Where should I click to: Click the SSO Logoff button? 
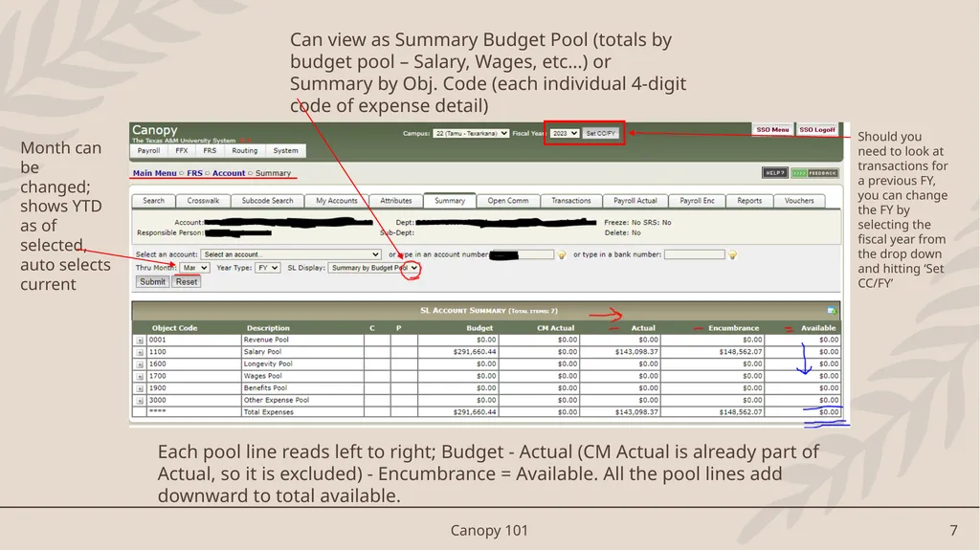coord(817,129)
